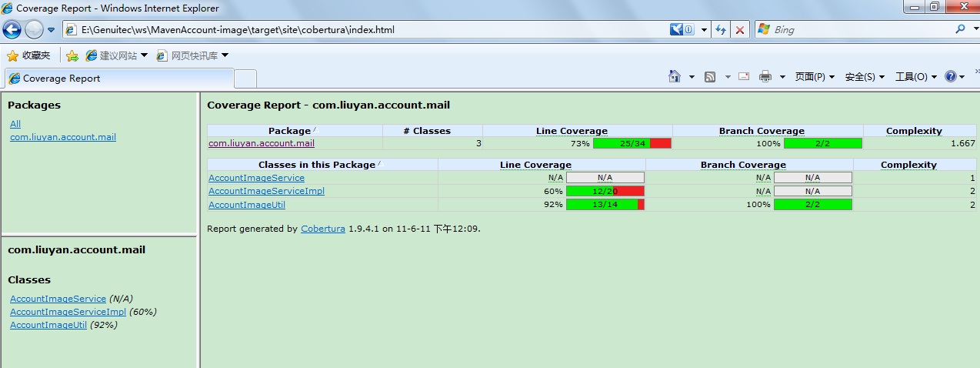Open the 安全(S) safety menu
This screenshot has width=980, height=368.
865,77
